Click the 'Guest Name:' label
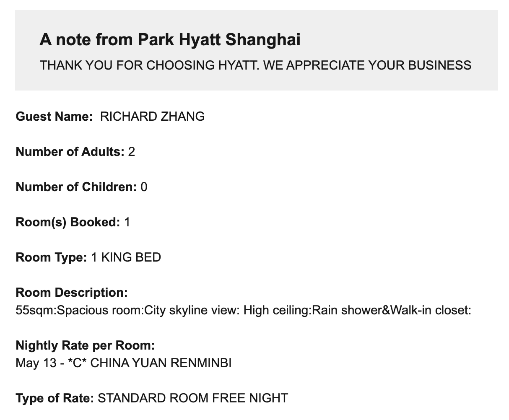The height and width of the screenshot is (420, 509). point(54,117)
